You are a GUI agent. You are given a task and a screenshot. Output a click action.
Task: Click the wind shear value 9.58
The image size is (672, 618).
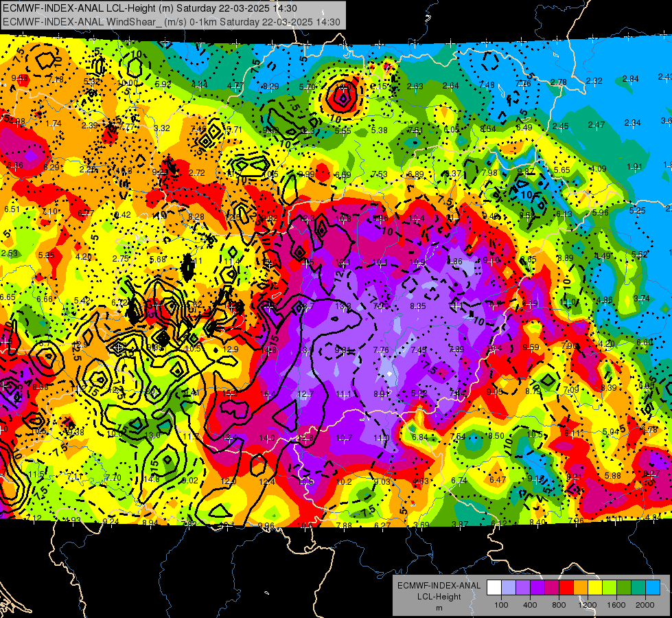click(20, 78)
